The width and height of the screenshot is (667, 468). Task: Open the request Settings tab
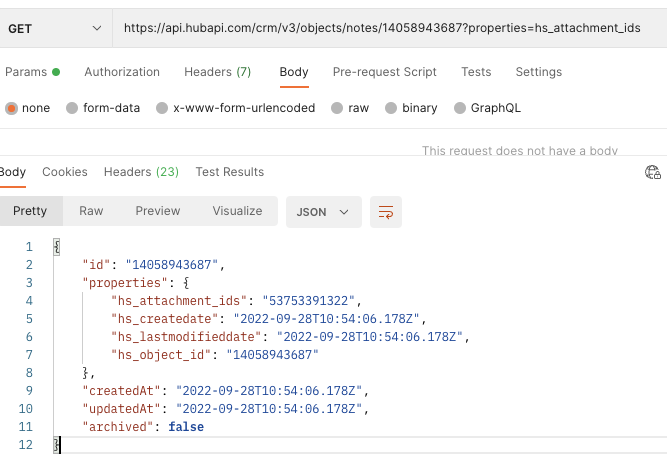[x=538, y=72]
